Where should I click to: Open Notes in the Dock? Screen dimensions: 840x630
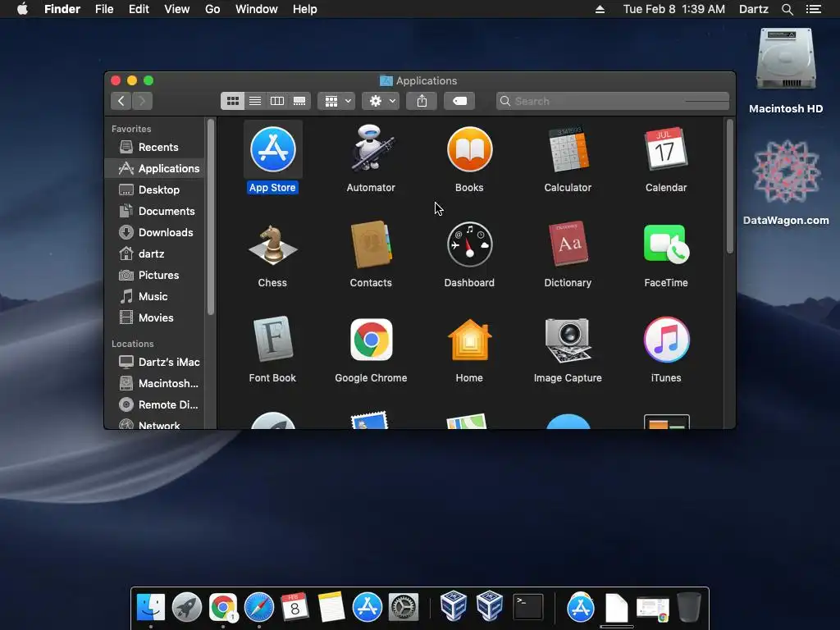[x=331, y=607]
